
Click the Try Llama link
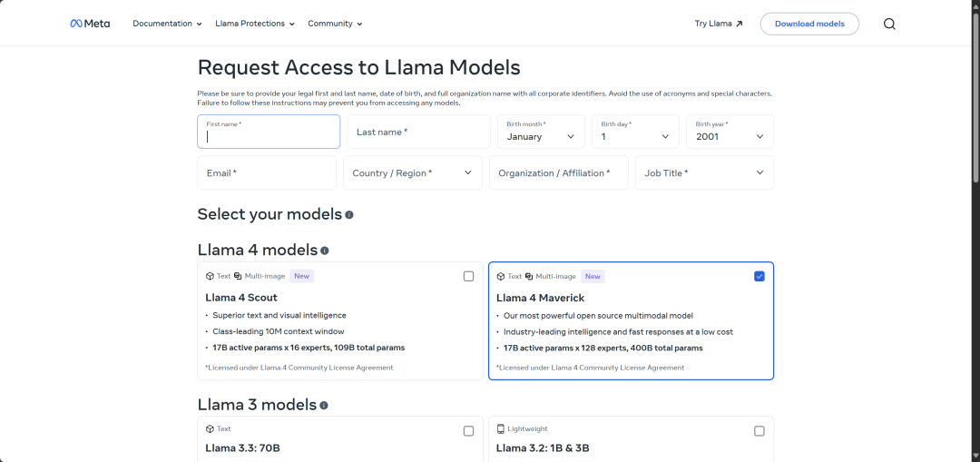pos(719,24)
